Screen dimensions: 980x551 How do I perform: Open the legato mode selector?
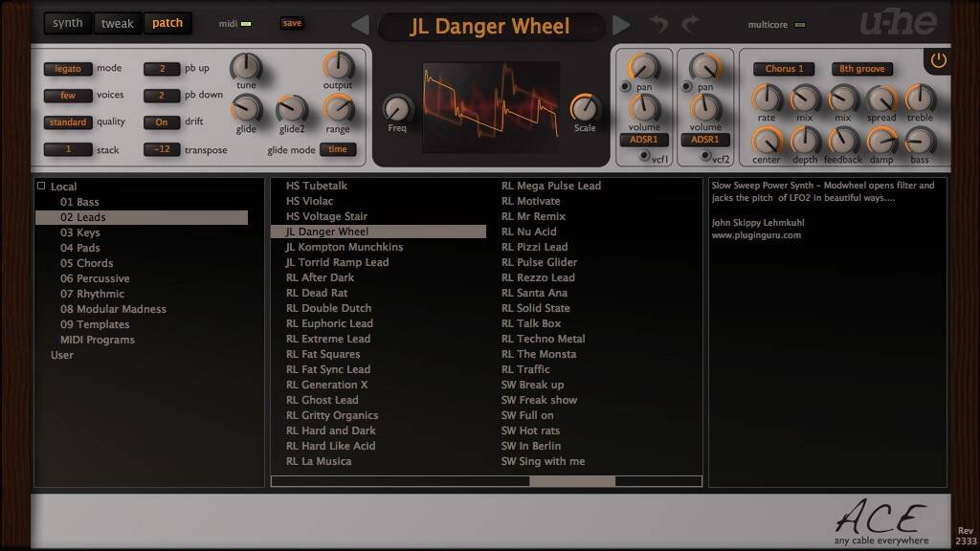[x=68, y=69]
